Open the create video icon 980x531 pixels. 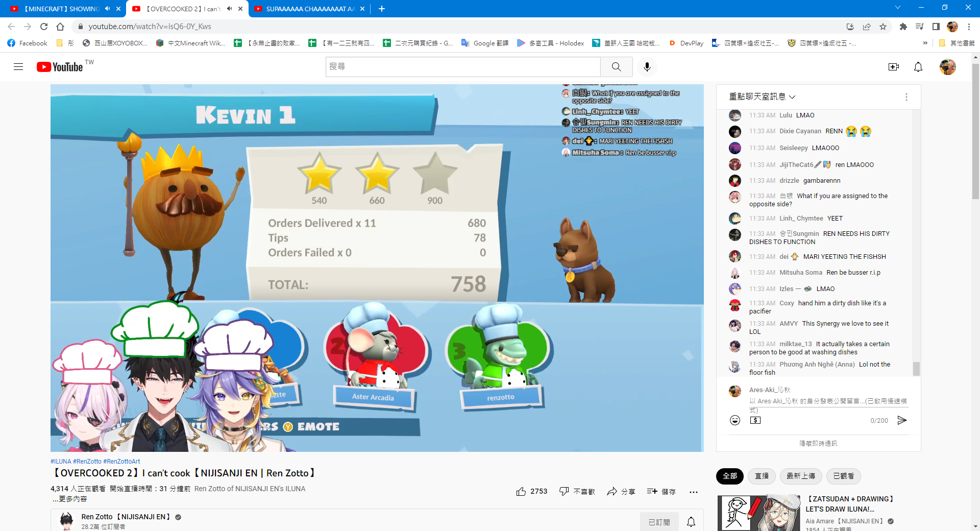894,67
